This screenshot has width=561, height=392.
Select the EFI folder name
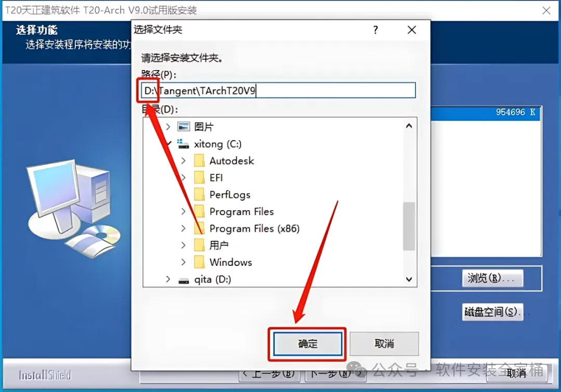[216, 178]
